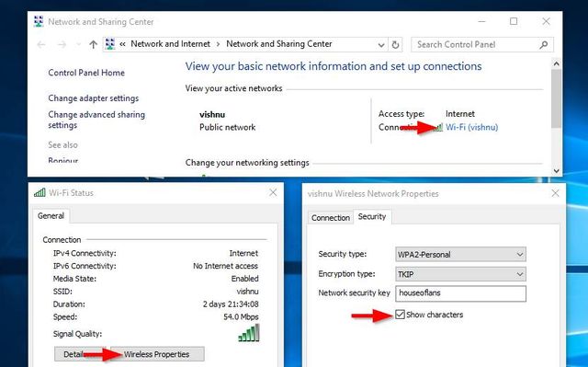
Task: Click the Network and Sharing Center title icon
Action: (39, 22)
